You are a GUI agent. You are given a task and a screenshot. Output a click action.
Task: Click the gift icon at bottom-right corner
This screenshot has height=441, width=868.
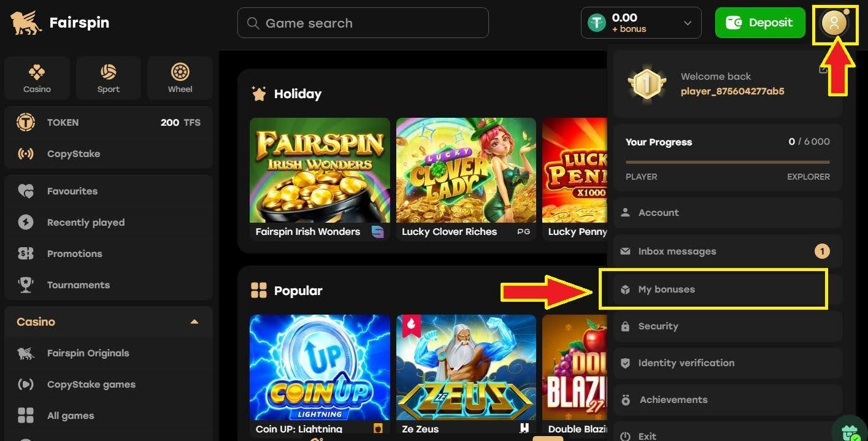(x=851, y=432)
